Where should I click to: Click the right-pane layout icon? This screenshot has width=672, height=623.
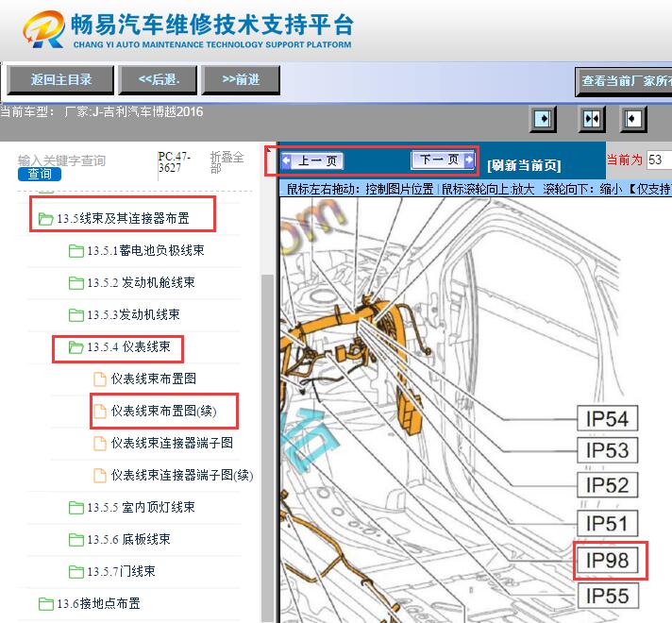click(x=633, y=118)
